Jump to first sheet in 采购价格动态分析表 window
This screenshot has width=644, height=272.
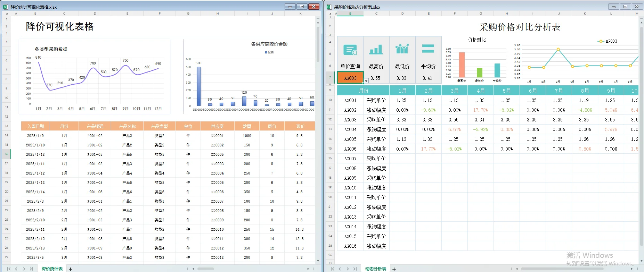tap(332, 269)
